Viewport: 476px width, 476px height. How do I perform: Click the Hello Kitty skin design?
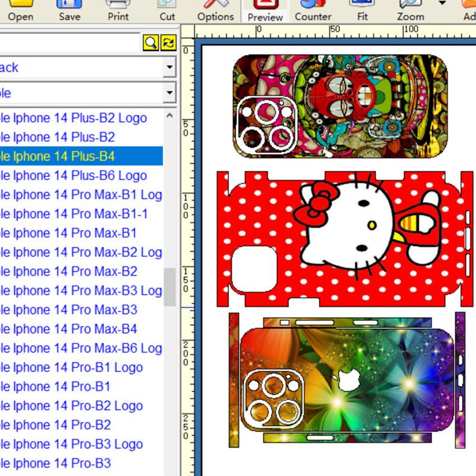345,239
